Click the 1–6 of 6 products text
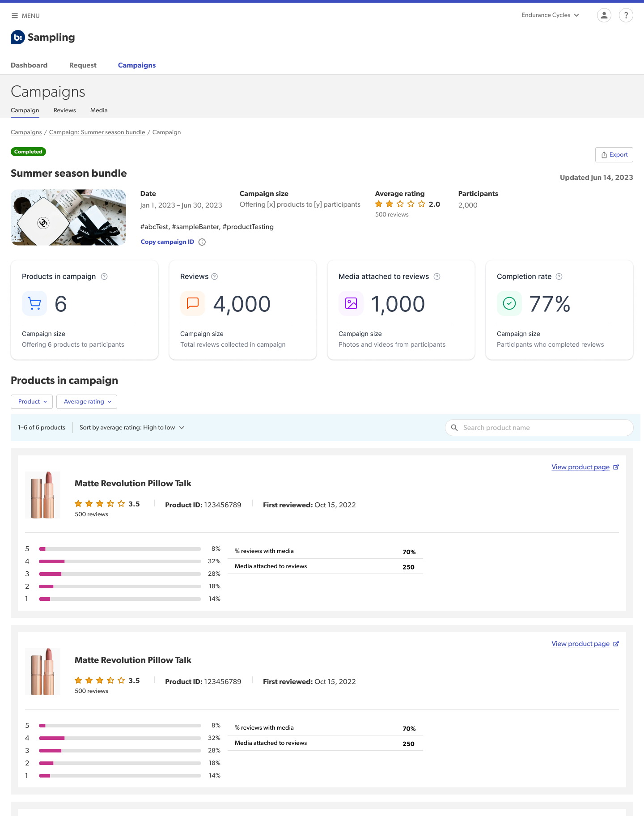Screen dimensions: 644x816 tap(42, 428)
